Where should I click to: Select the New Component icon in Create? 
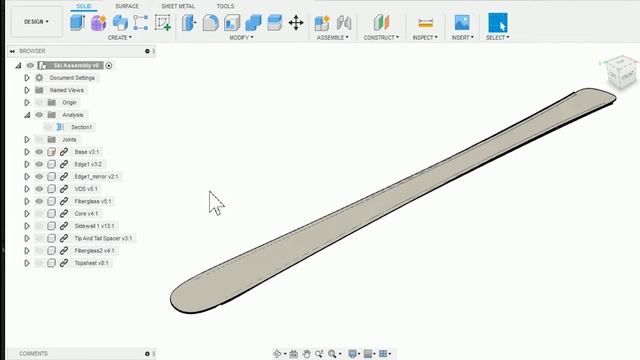click(77, 22)
